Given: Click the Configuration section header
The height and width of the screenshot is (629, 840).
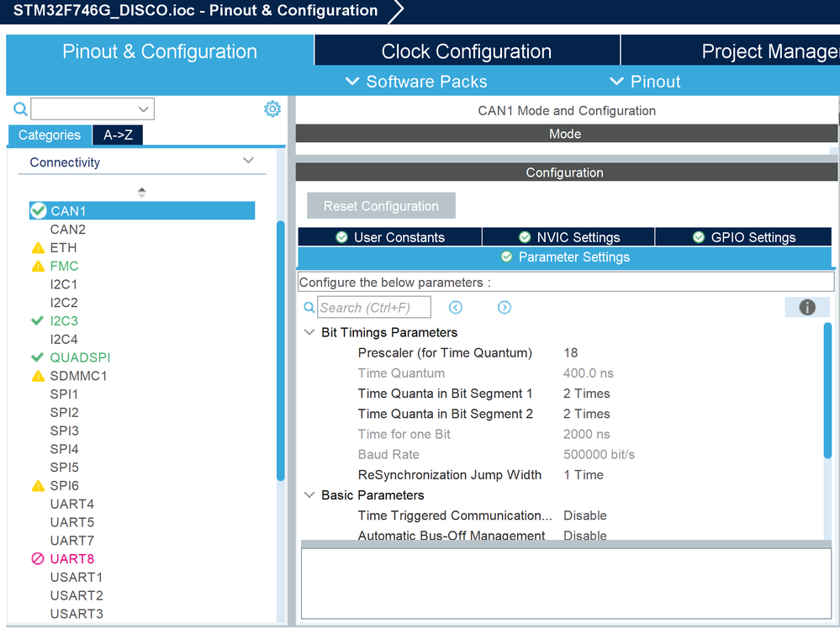Looking at the screenshot, I should point(566,172).
